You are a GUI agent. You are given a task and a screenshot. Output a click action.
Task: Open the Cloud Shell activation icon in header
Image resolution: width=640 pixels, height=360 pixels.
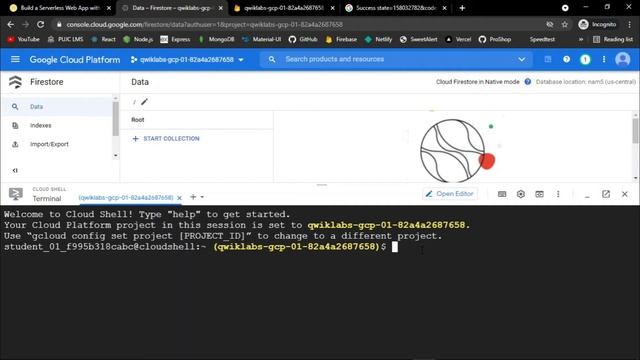tap(548, 60)
